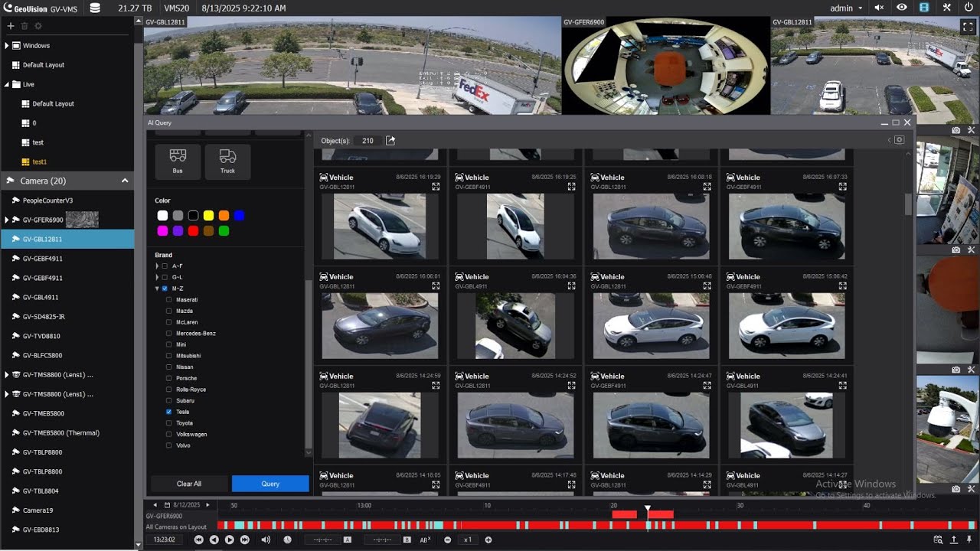
Task: Click the export results icon beside object count
Action: [x=390, y=141]
